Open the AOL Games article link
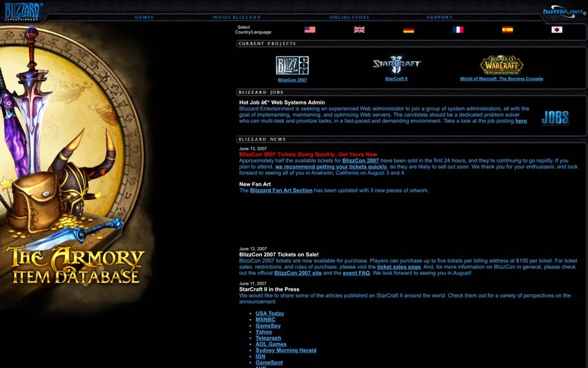The width and height of the screenshot is (588, 368). pos(271,344)
